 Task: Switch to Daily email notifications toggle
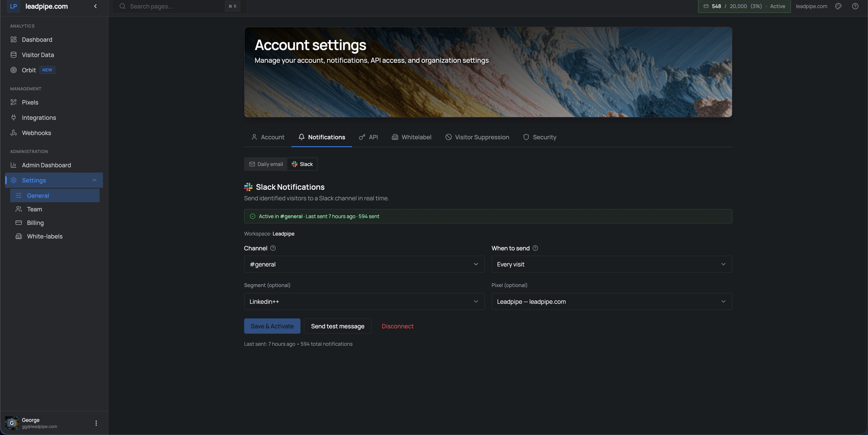pyautogui.click(x=266, y=164)
